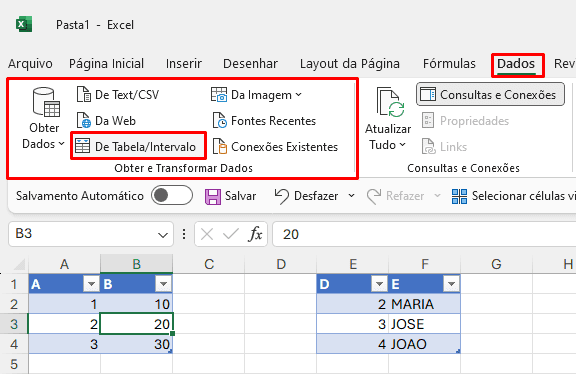The height and width of the screenshot is (374, 576).
Task: Select cell containing JOSE
Action: [424, 324]
